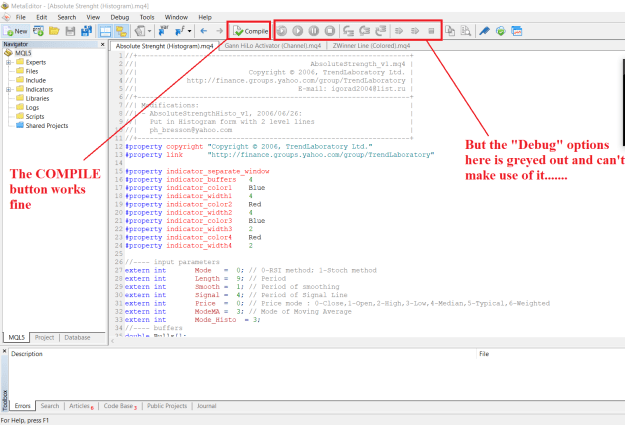The image size is (625, 425).
Task: Click the pause debugging icon
Action: click(x=314, y=31)
